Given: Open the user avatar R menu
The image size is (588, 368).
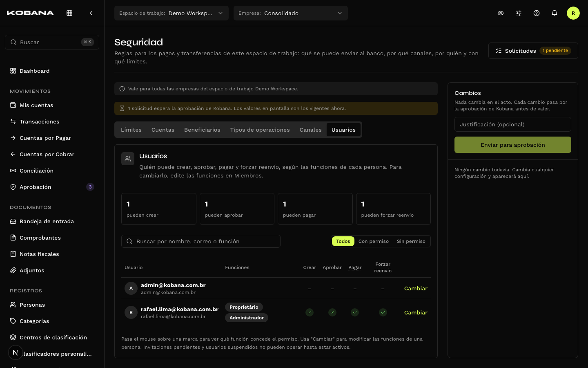Looking at the screenshot, I should [573, 13].
